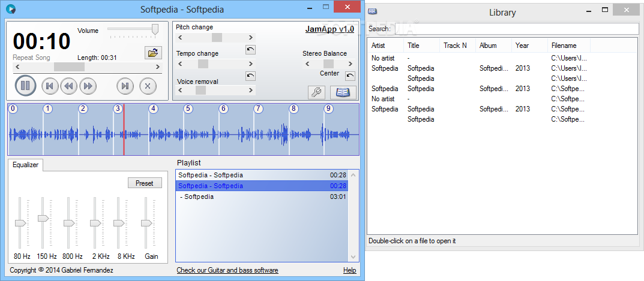644x281 pixels.
Task: Click marker 3 on the waveform
Action: [x=118, y=108]
